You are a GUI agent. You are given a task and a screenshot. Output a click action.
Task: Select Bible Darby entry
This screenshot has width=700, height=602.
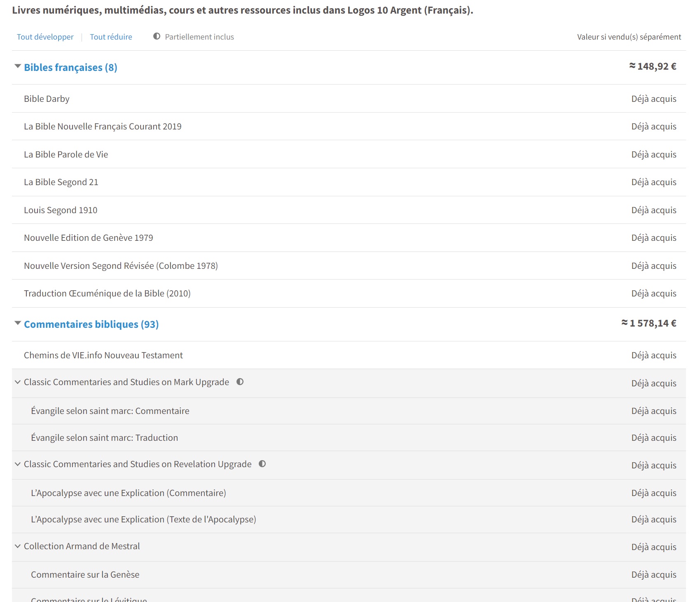point(47,99)
